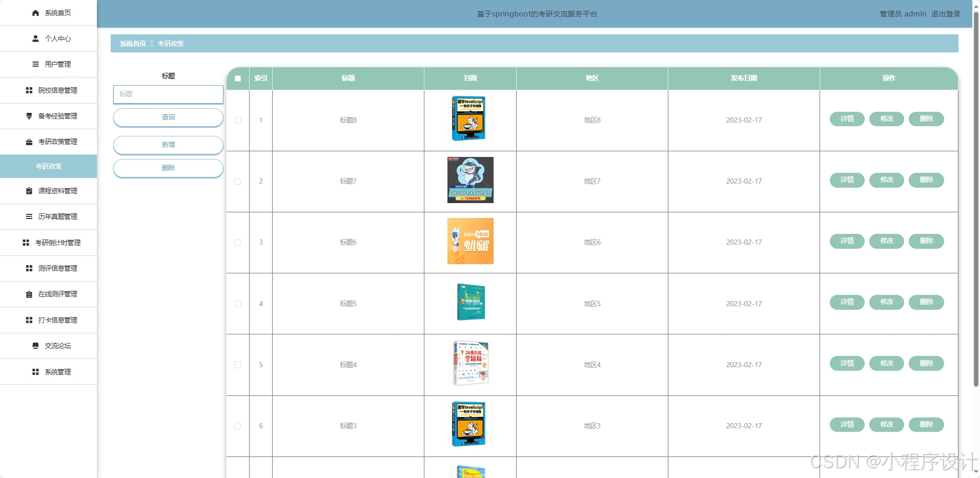Click the 标题 search input field
Image resolution: width=980 pixels, height=478 pixels.
(x=168, y=94)
